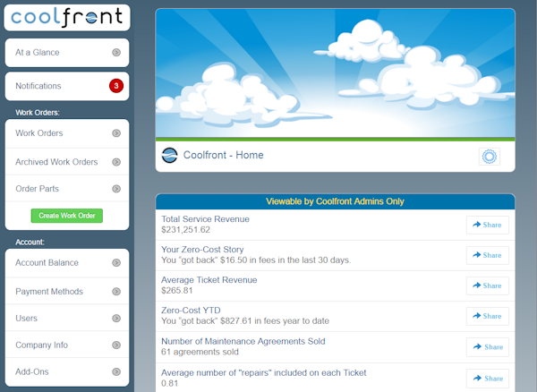Click the 0.81 repairs value
Image resolution: width=537 pixels, height=392 pixels.
point(169,383)
